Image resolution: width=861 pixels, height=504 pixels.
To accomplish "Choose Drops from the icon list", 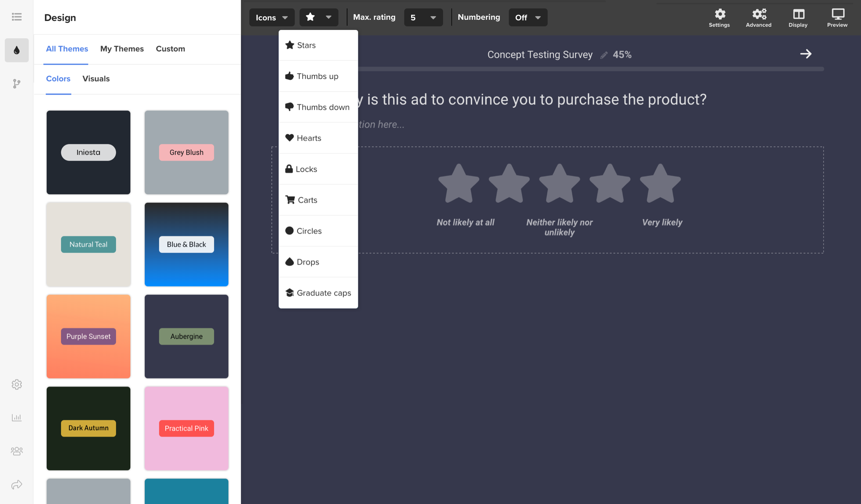I will coord(318,262).
